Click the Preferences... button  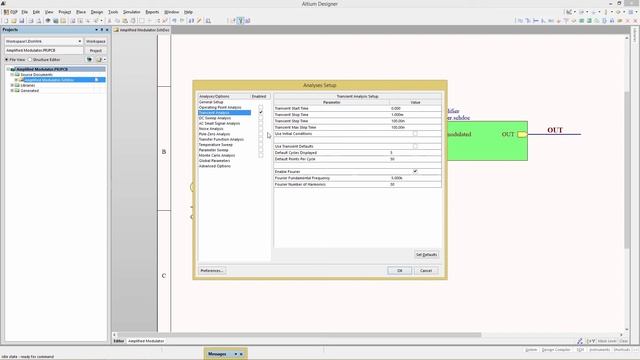pos(212,271)
